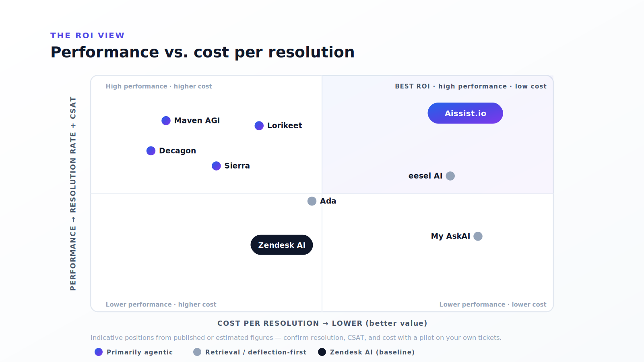
Task: Click the Cost per resolution axis label
Action: pyautogui.click(x=322, y=323)
